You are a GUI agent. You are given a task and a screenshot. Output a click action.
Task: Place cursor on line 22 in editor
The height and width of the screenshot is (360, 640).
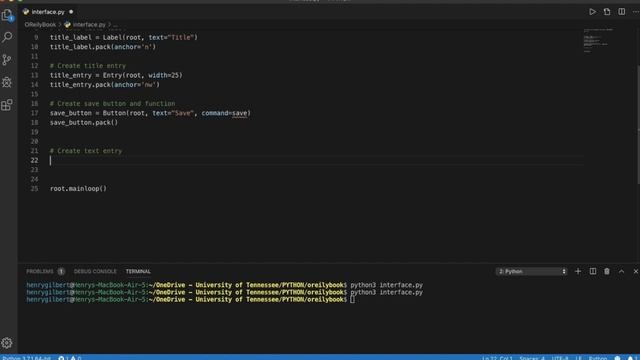316,160
